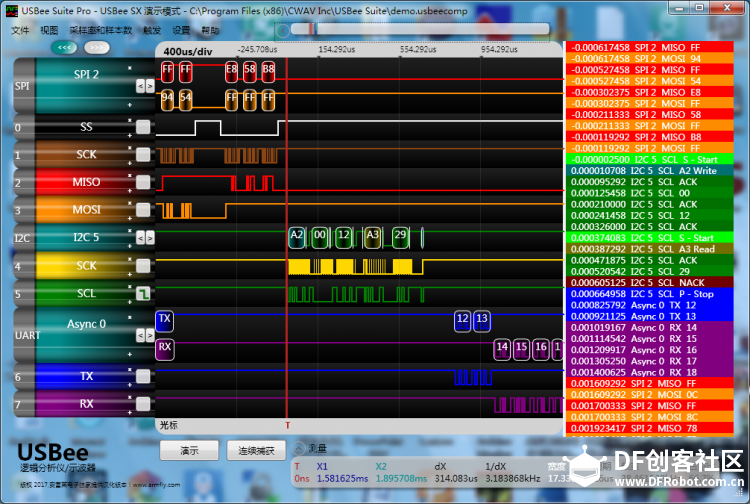Toggle rising-edge trigger on SCL channel 5

coord(143,293)
